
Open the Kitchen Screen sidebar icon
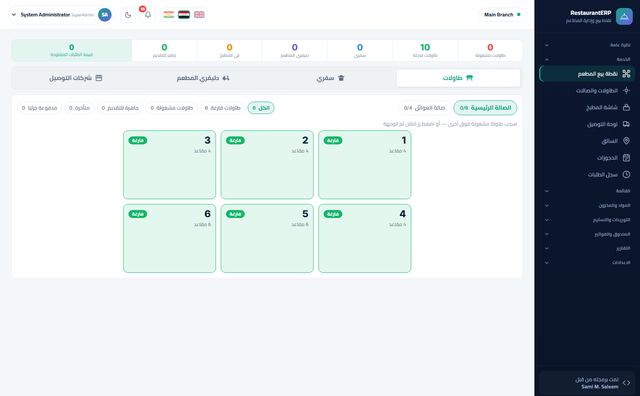pos(626,107)
